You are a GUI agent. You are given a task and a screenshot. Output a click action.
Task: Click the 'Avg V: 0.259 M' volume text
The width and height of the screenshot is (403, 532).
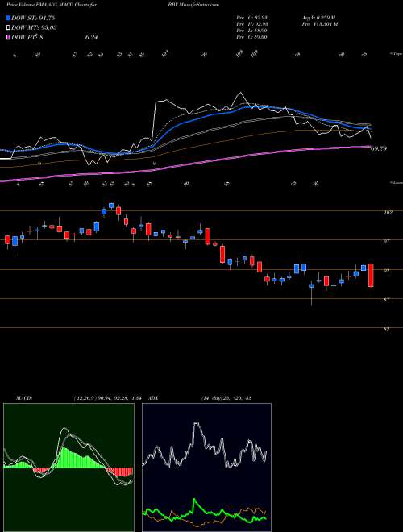tap(318, 18)
